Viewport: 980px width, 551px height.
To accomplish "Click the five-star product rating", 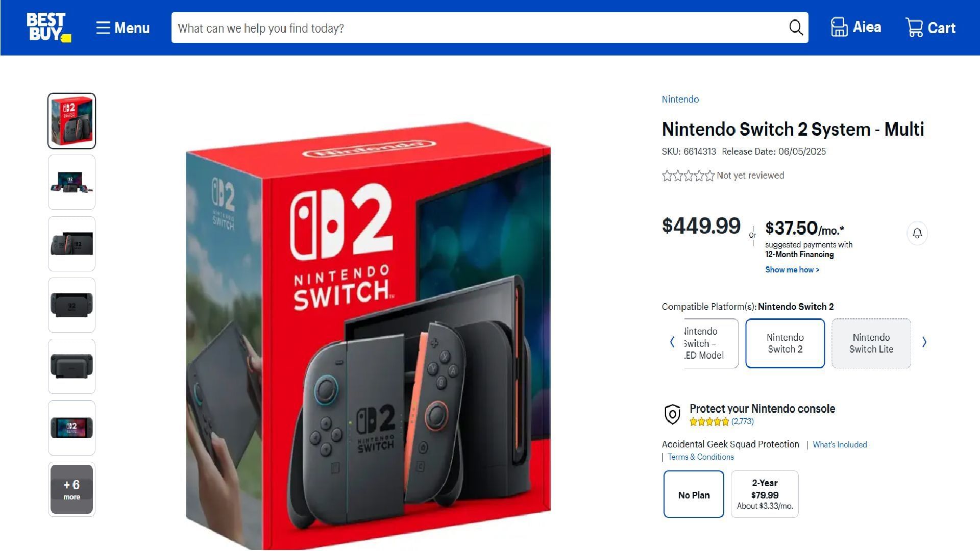I will coord(688,176).
